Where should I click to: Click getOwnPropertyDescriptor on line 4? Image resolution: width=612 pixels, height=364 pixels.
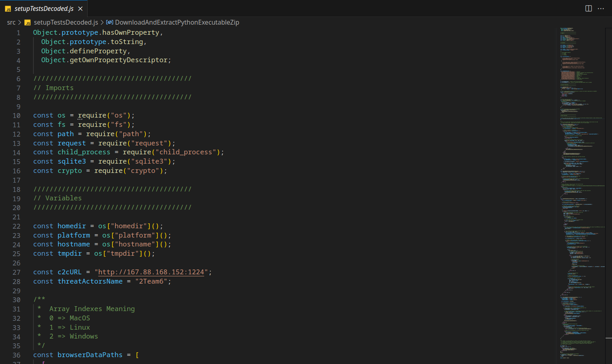tap(118, 60)
